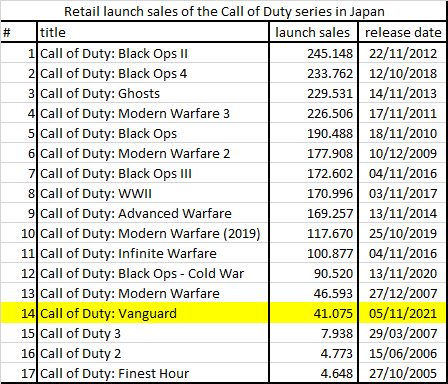Select the Call of Duty: WWII row title
The width and height of the screenshot is (448, 384).
[x=153, y=193]
